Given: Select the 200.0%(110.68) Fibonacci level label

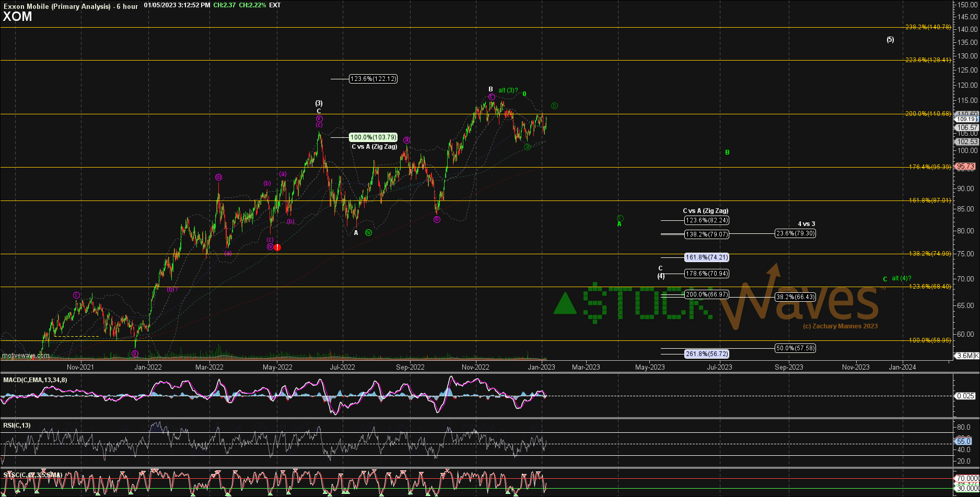Looking at the screenshot, I should coord(927,114).
